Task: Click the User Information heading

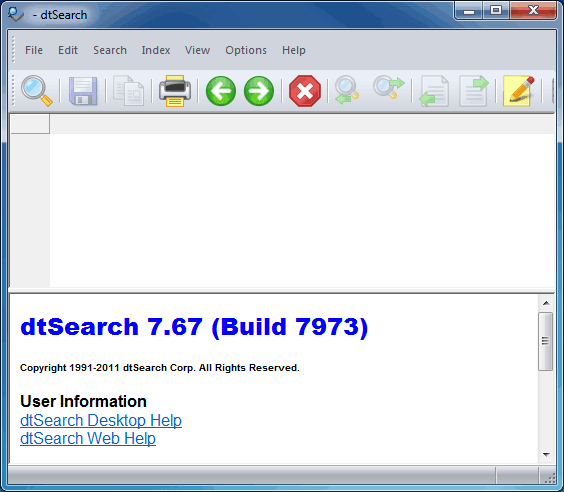Action: pyautogui.click(x=83, y=401)
